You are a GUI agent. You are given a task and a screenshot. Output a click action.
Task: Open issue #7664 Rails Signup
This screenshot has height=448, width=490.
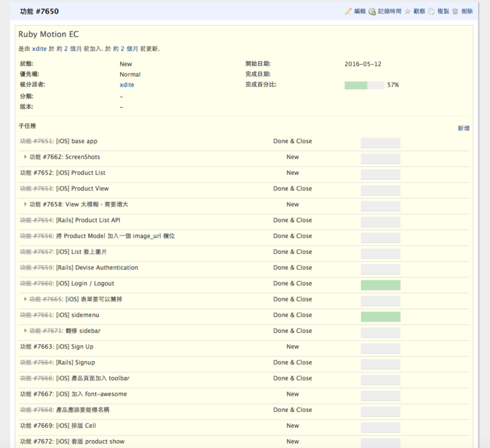pyautogui.click(x=37, y=362)
